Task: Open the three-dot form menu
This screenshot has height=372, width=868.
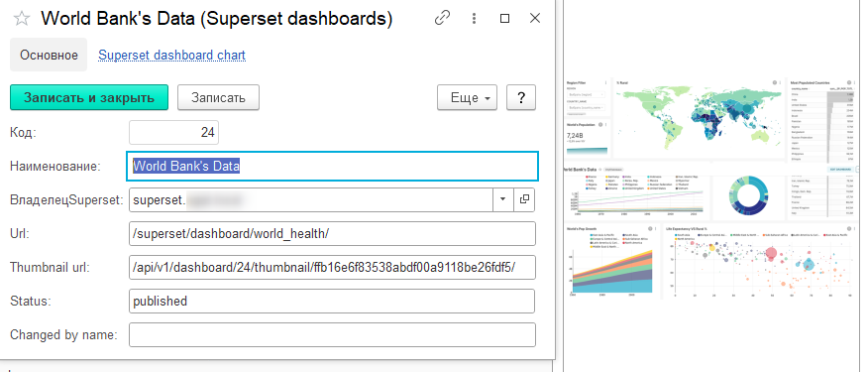Action: 474,18
